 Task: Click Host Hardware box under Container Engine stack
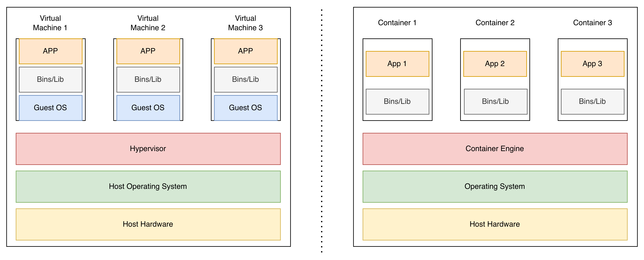click(495, 224)
